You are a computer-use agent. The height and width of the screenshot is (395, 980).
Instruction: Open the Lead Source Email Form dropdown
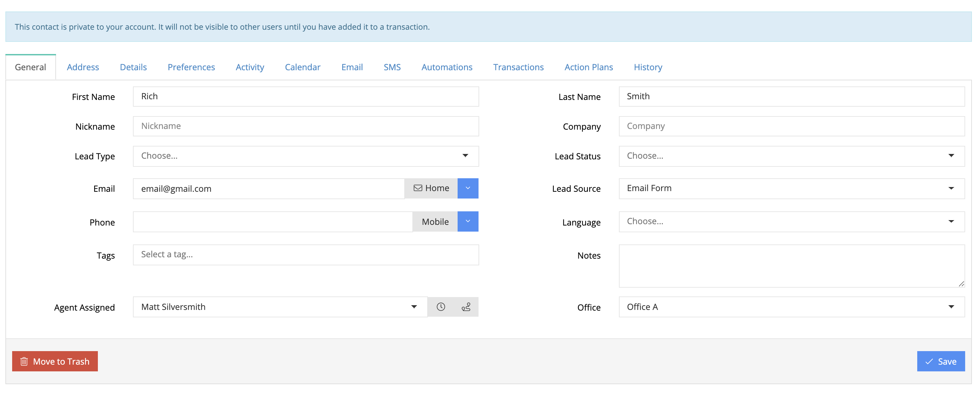791,188
